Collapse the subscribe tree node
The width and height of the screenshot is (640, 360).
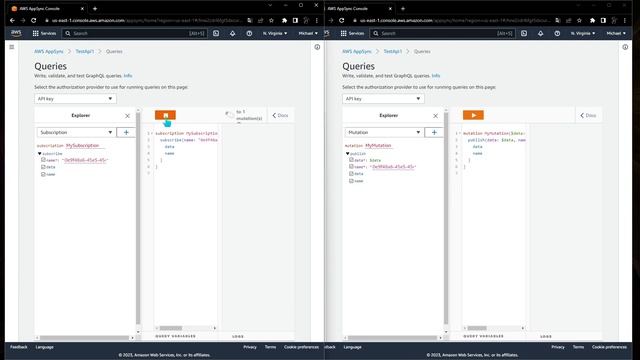[x=40, y=153]
